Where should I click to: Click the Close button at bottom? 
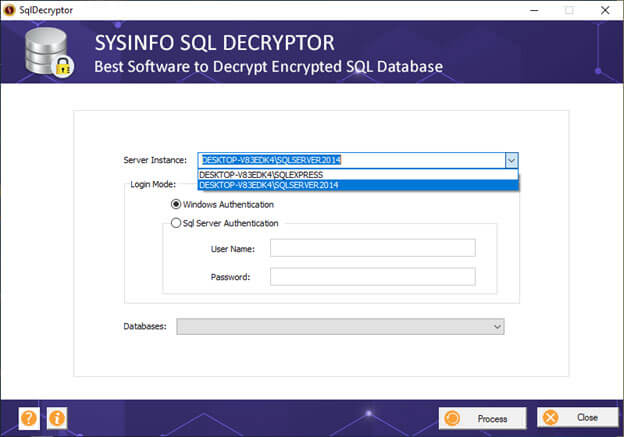point(577,417)
